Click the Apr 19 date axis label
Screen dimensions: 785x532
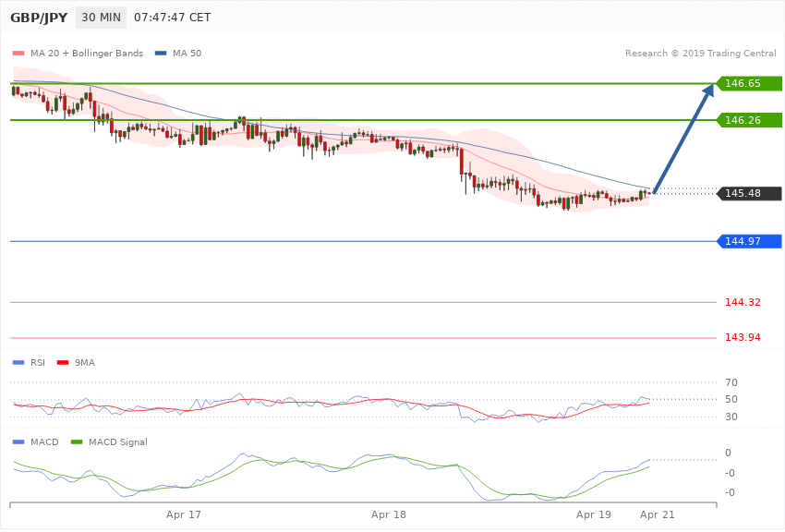pyautogui.click(x=594, y=515)
